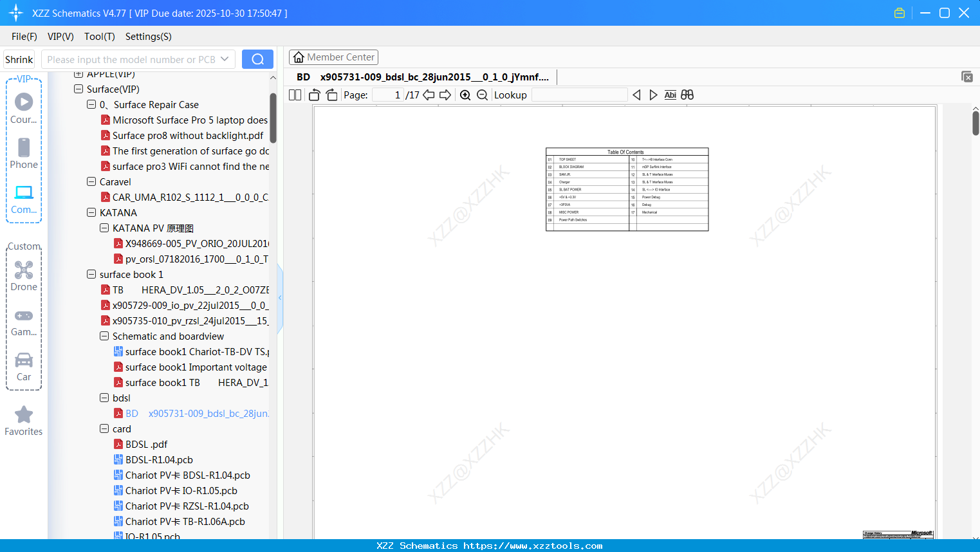
Task: Open Favorites star
Action: pyautogui.click(x=24, y=421)
